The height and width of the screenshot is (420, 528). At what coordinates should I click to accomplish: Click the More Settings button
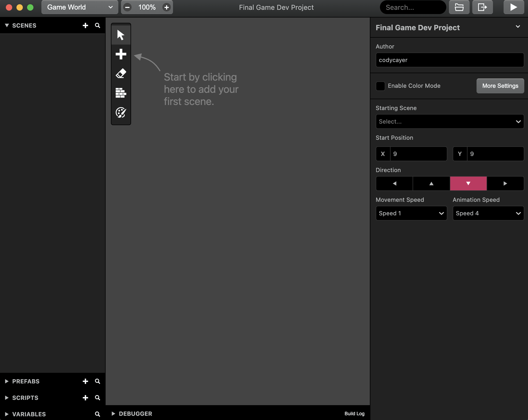coord(500,86)
